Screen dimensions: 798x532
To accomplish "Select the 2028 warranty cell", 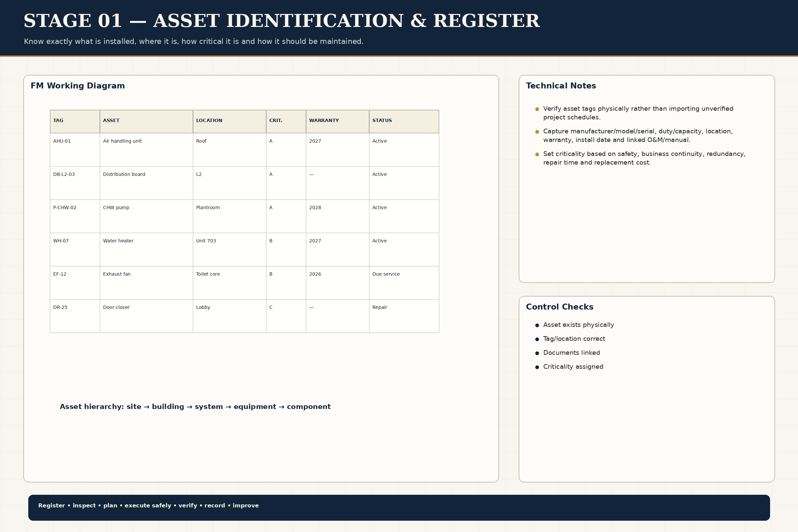I will [x=337, y=216].
